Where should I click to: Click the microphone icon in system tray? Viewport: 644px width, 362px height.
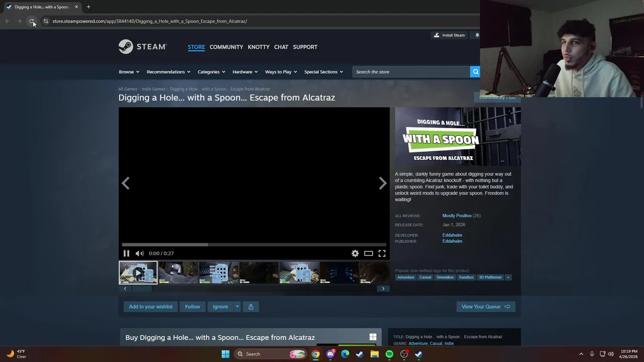(592, 354)
